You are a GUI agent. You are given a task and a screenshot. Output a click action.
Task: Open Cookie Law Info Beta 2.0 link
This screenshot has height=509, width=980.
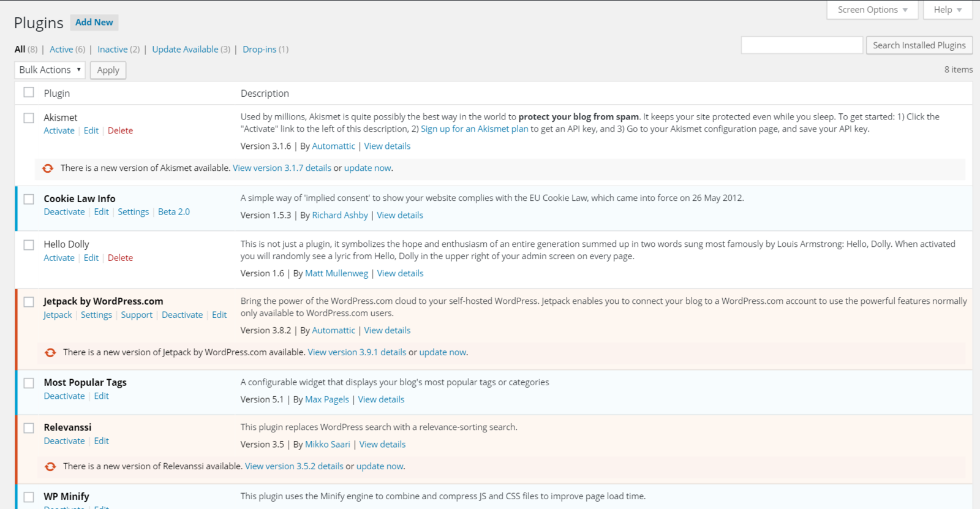[174, 212]
